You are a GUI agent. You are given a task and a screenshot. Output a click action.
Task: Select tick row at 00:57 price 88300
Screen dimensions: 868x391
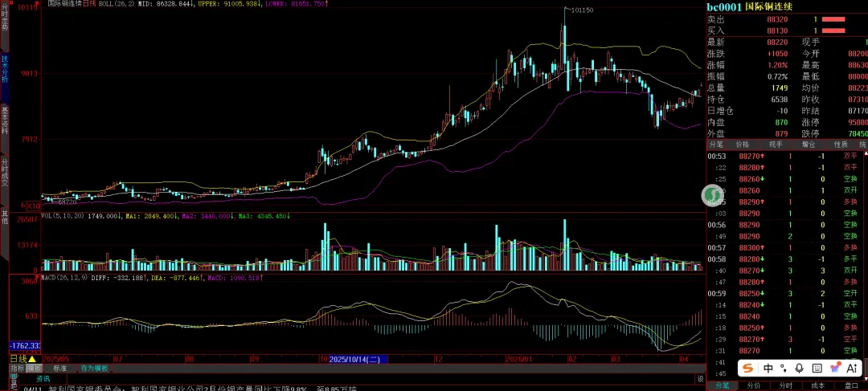tap(787, 248)
